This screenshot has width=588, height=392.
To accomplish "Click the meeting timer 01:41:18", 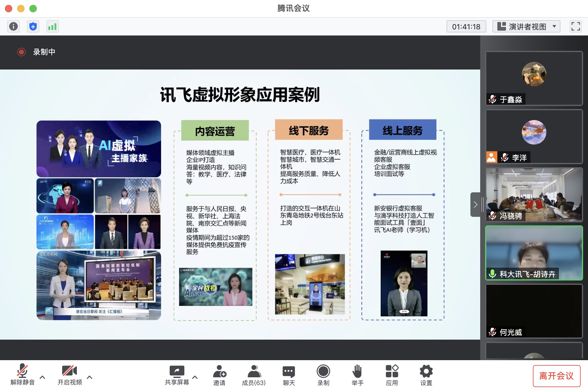I will click(466, 27).
